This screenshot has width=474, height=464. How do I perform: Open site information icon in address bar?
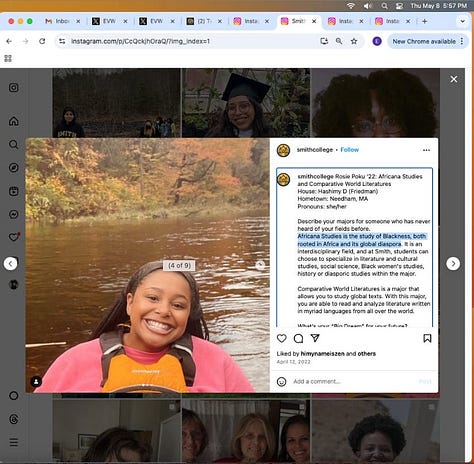pyautogui.click(x=62, y=41)
